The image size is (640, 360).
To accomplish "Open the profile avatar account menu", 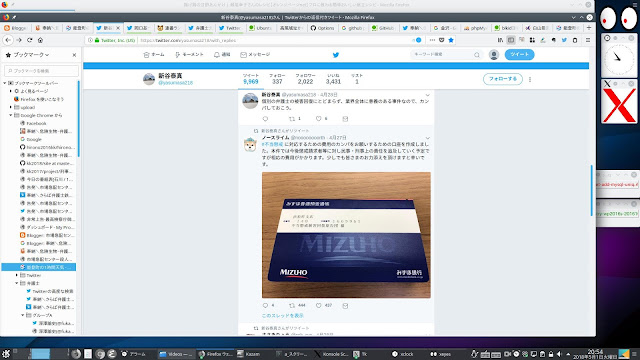I will pyautogui.click(x=494, y=54).
